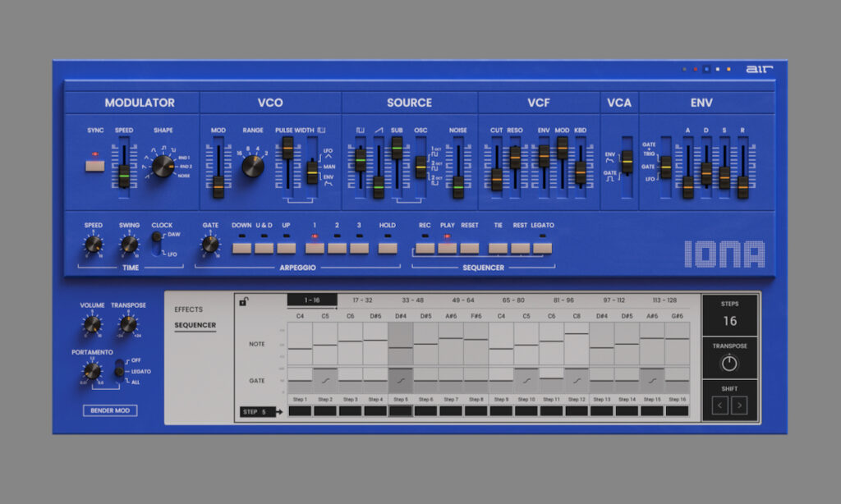841x504 pixels.
Task: Switch to the Effects tab
Action: (x=189, y=309)
